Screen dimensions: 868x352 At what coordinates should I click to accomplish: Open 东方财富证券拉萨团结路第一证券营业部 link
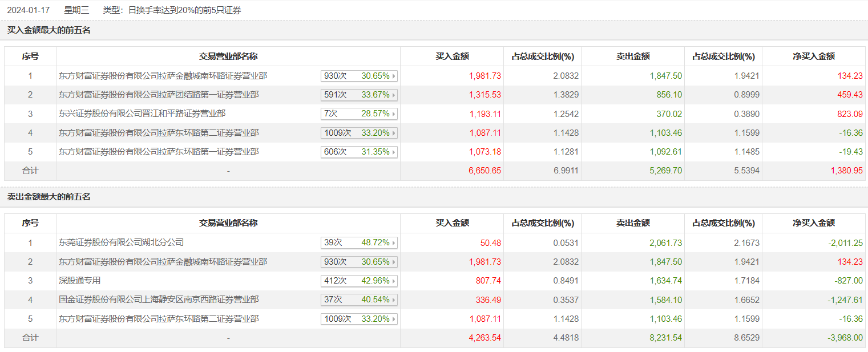[x=159, y=95]
